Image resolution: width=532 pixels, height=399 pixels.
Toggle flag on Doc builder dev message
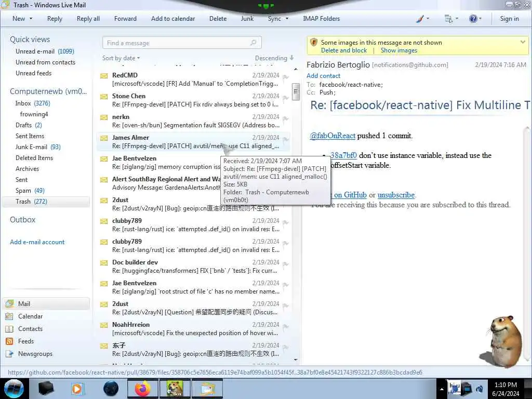285,264
